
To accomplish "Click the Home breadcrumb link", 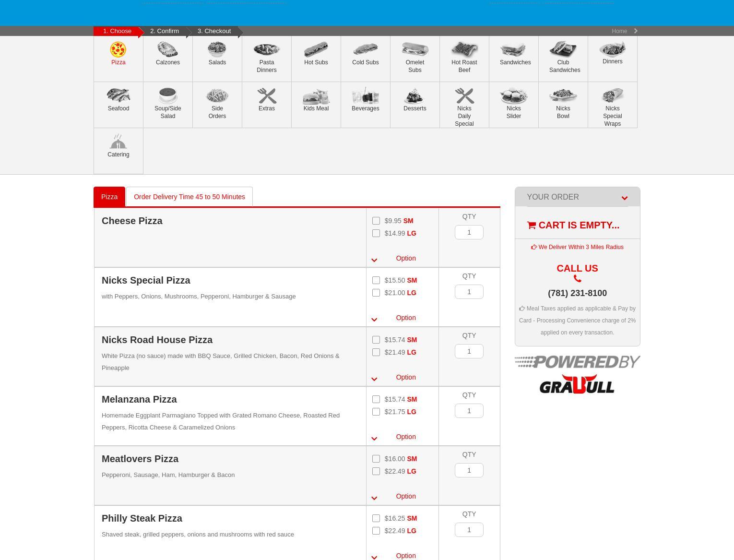I will [x=619, y=31].
